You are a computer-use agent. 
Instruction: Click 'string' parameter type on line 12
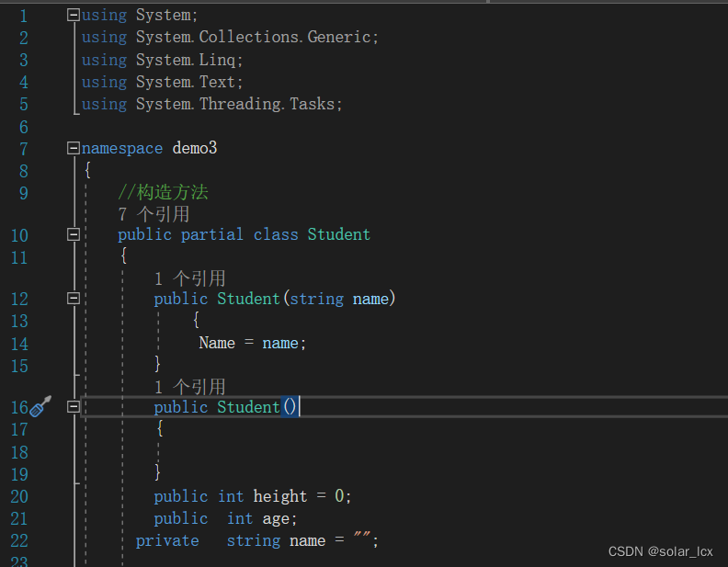pyautogui.click(x=316, y=299)
